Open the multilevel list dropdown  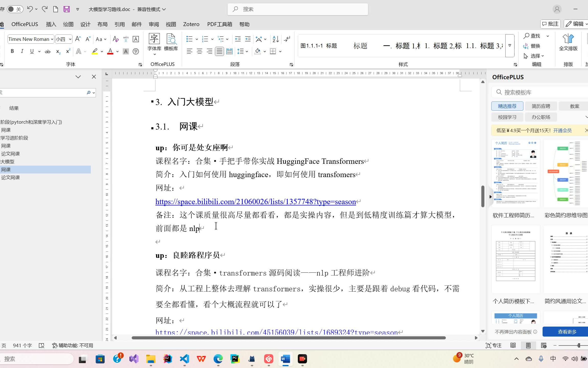coord(227,39)
